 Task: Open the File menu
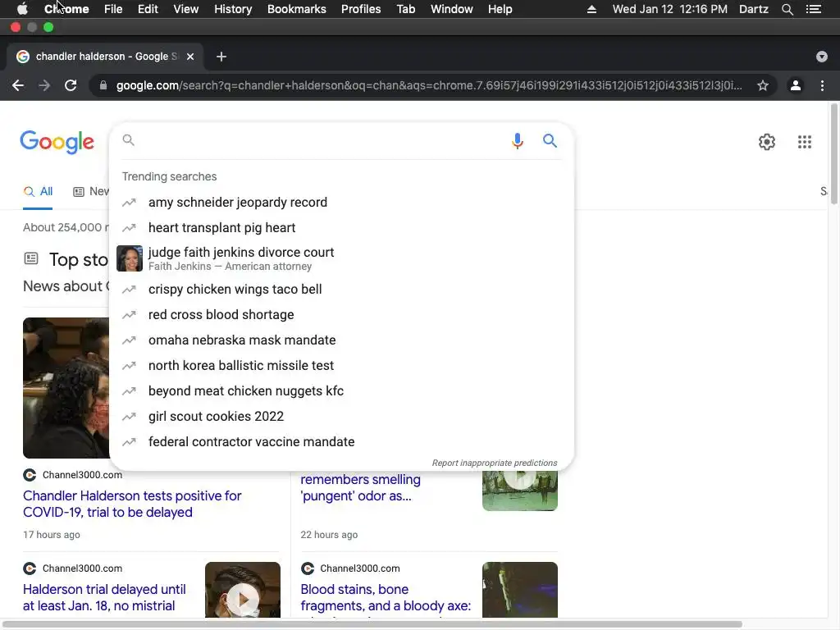tap(113, 9)
